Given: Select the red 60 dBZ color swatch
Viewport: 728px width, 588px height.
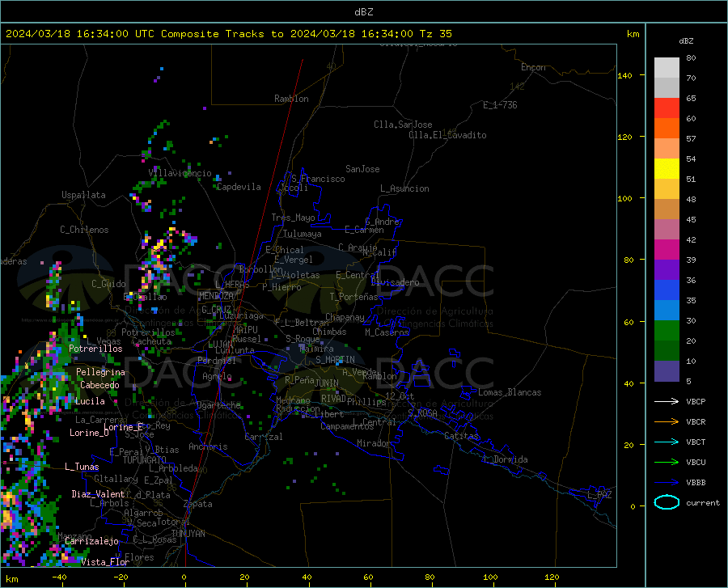Looking at the screenshot, I should click(x=667, y=108).
